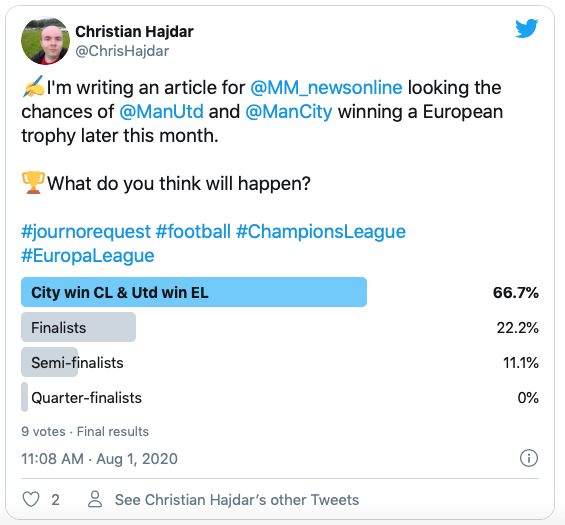Open the 11:08 AM Aug 1, 2020 timestamp

click(99, 459)
